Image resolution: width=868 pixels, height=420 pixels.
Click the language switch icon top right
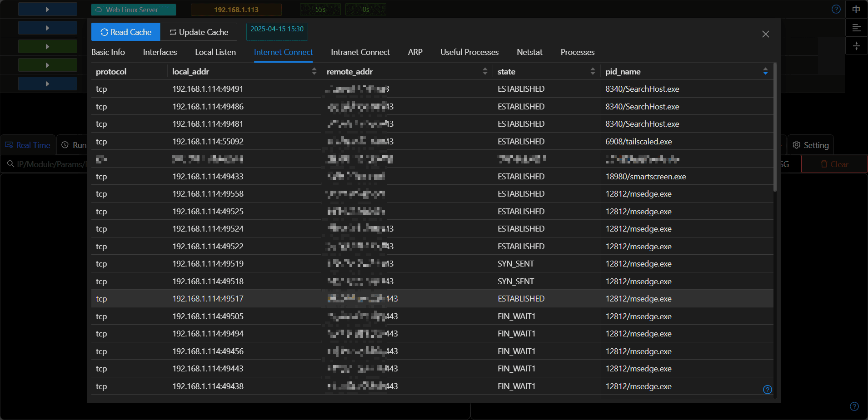tap(856, 9)
